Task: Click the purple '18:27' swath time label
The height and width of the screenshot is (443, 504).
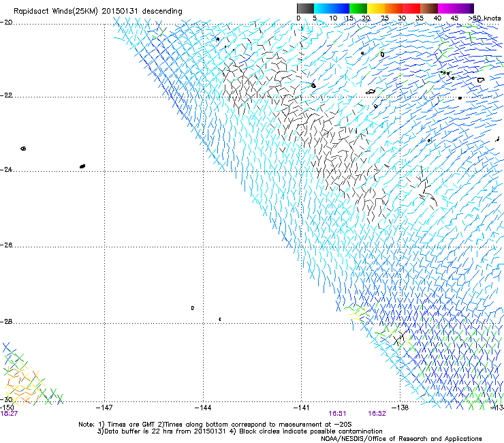Action: click(x=9, y=414)
